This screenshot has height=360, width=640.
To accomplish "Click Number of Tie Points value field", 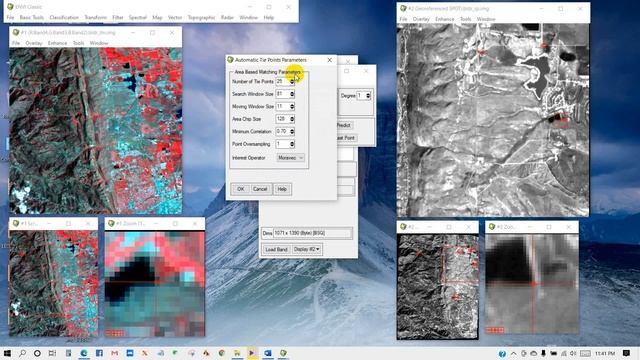I will click(282, 82).
